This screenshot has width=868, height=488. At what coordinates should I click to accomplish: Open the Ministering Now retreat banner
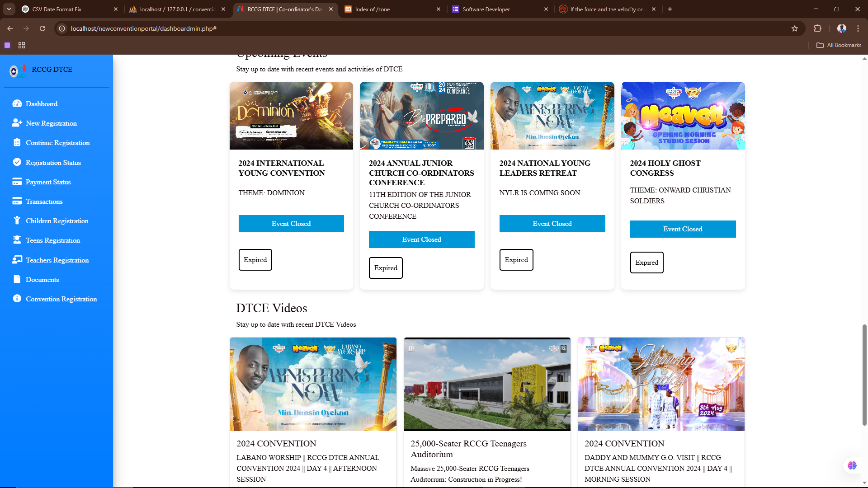[552, 116]
